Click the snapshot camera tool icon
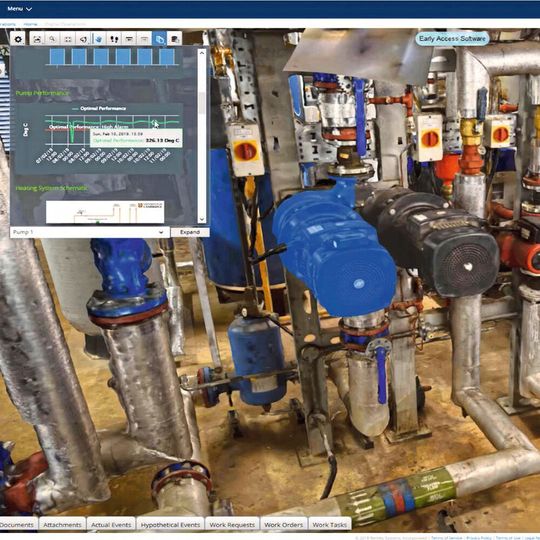 point(37,39)
